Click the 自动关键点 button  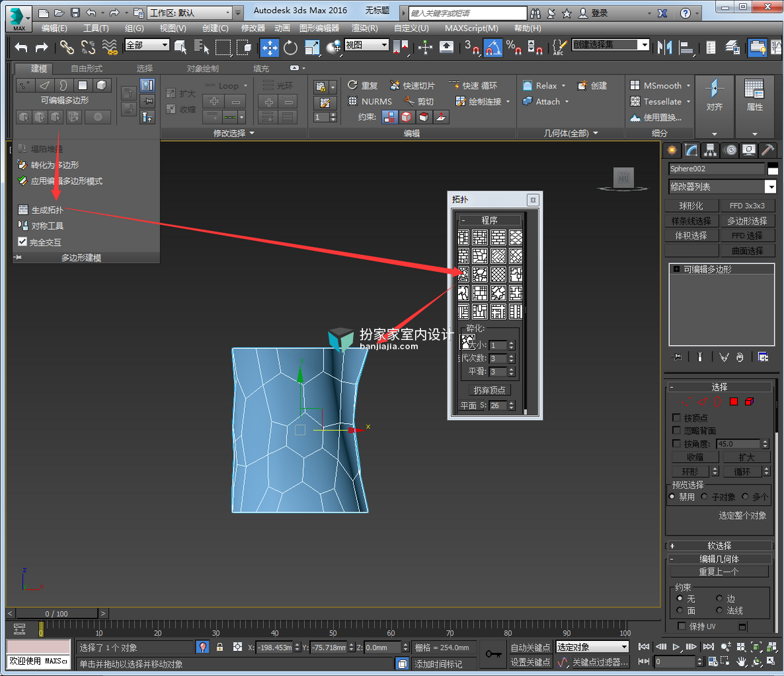tap(530, 648)
